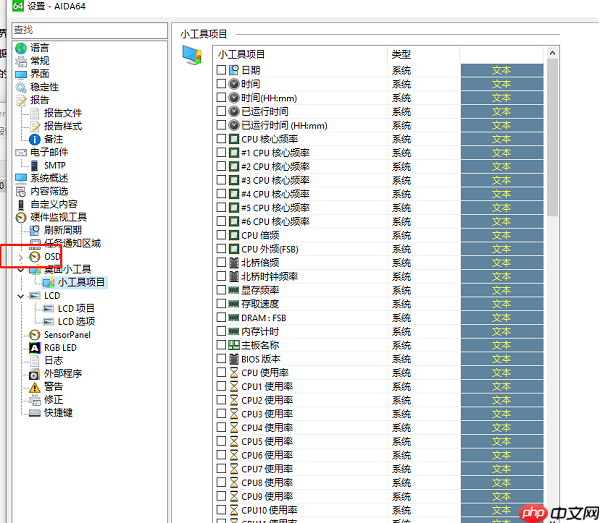The image size is (600, 523).
Task: Click 文本 swatch for 北桥倍频 row
Action: 502,263
